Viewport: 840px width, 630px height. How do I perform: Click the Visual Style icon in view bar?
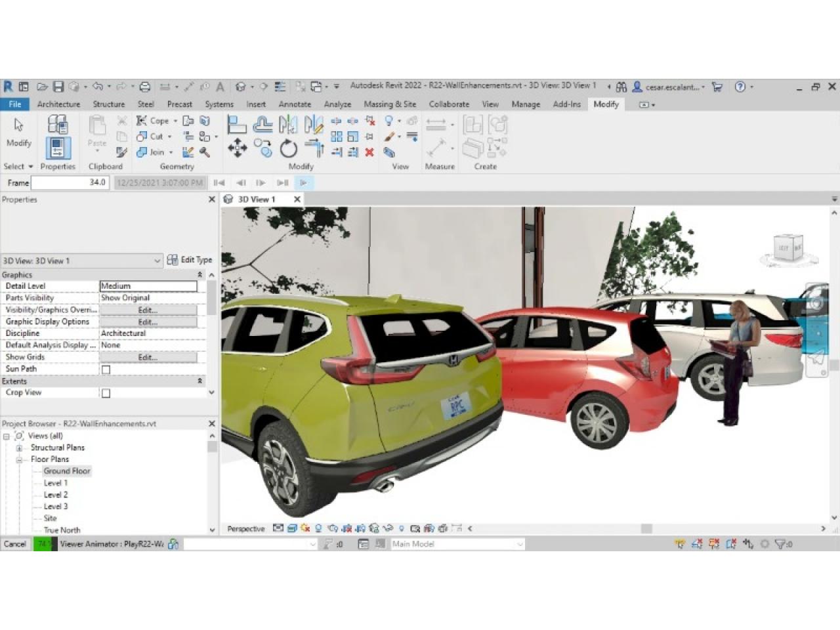(292, 528)
